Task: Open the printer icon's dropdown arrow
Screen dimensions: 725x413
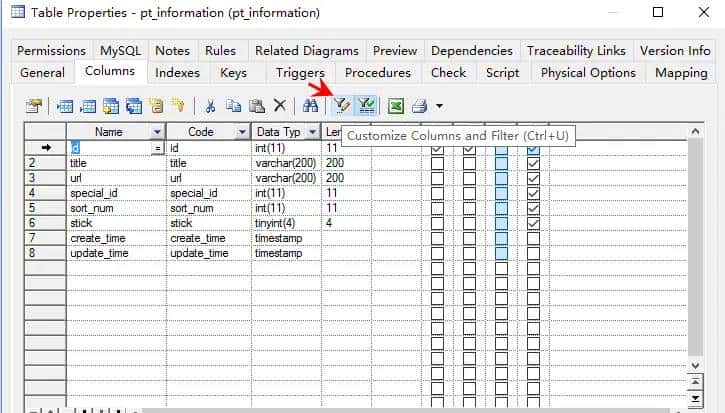Action: (439, 106)
